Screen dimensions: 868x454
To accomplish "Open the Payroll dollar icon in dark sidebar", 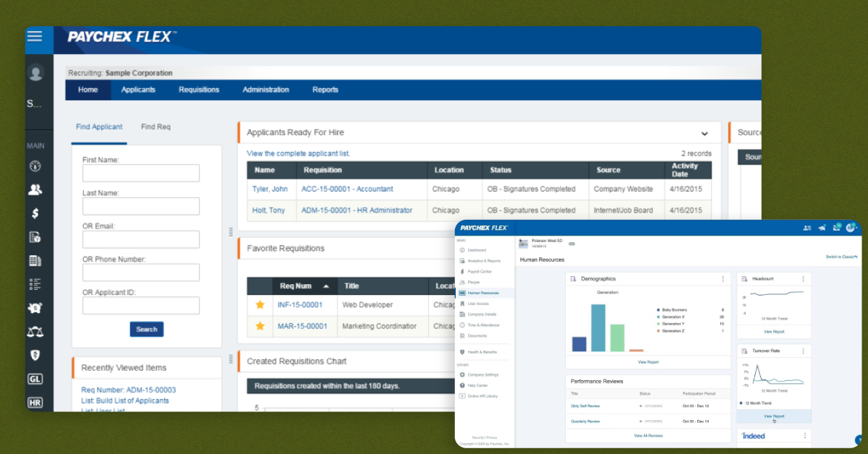I will tap(35, 213).
